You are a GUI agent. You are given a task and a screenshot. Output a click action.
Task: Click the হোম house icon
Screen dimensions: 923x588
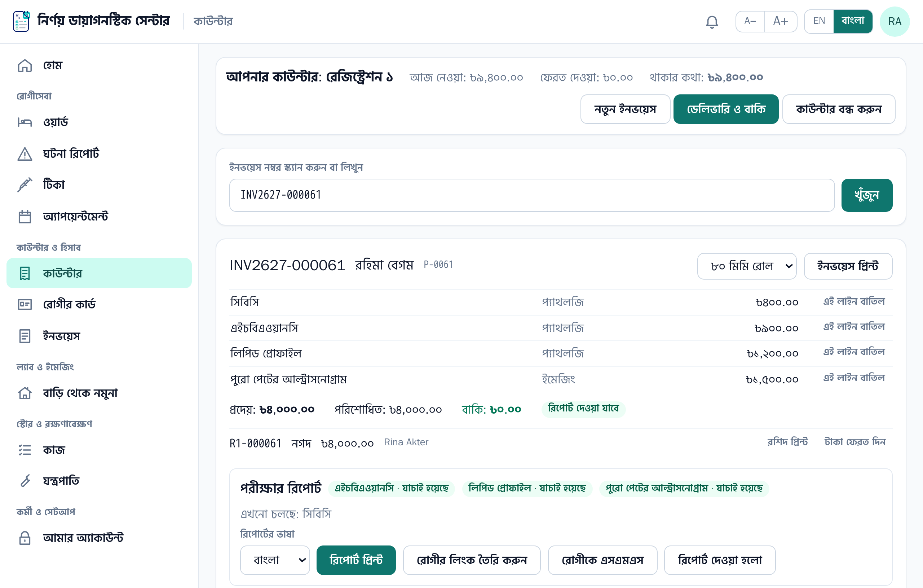coord(25,66)
